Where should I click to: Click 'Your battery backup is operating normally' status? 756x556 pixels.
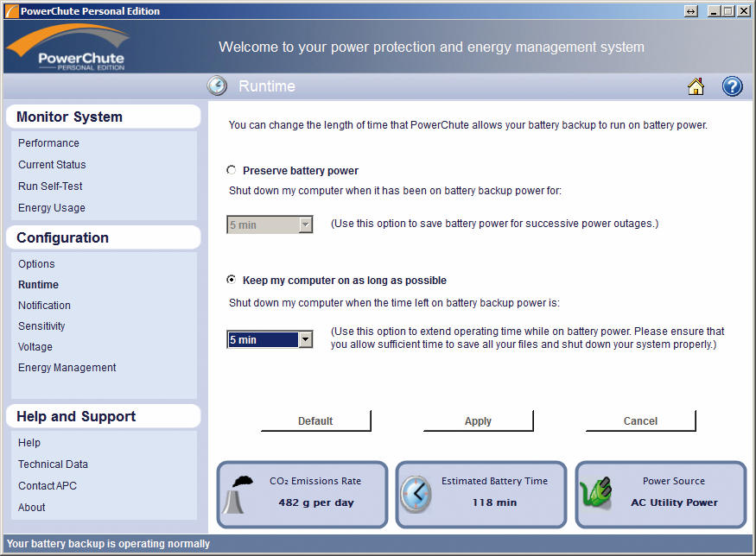(109, 543)
